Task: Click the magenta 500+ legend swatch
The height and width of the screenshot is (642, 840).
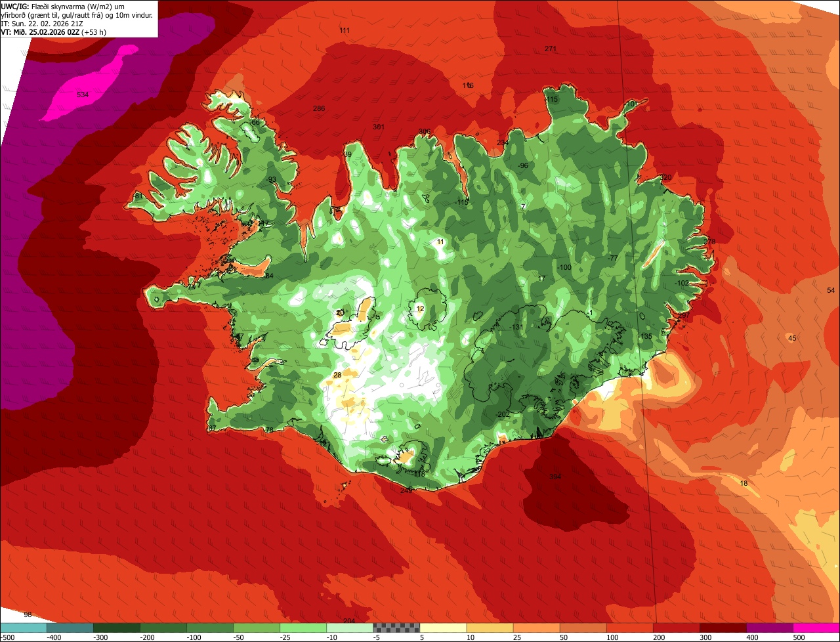Action: coord(816,628)
